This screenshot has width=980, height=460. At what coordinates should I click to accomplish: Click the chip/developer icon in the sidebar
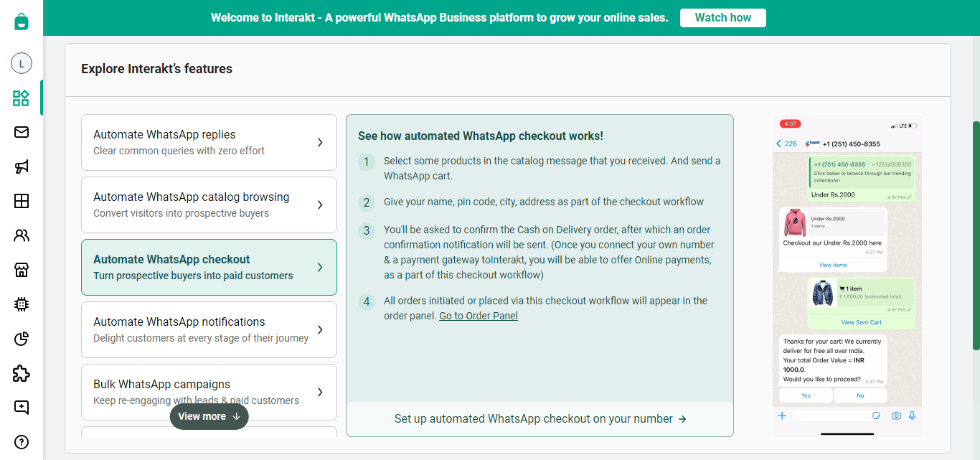[x=21, y=304]
